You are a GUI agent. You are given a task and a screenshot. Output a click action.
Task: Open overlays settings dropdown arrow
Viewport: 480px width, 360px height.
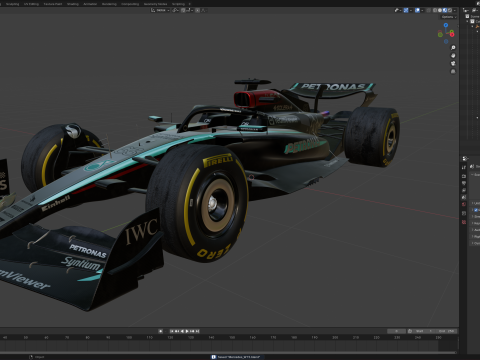click(x=422, y=10)
